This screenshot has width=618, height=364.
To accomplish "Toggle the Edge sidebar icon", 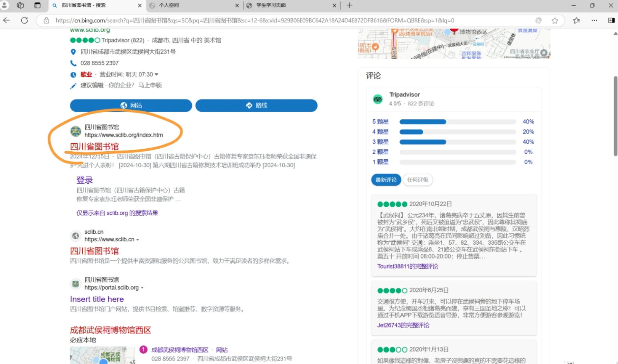I will (x=611, y=21).
